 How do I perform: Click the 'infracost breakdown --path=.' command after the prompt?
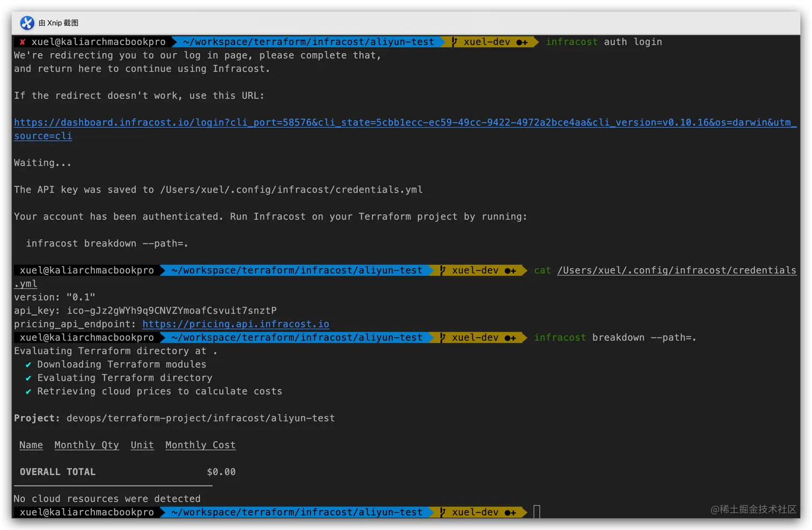coord(615,338)
